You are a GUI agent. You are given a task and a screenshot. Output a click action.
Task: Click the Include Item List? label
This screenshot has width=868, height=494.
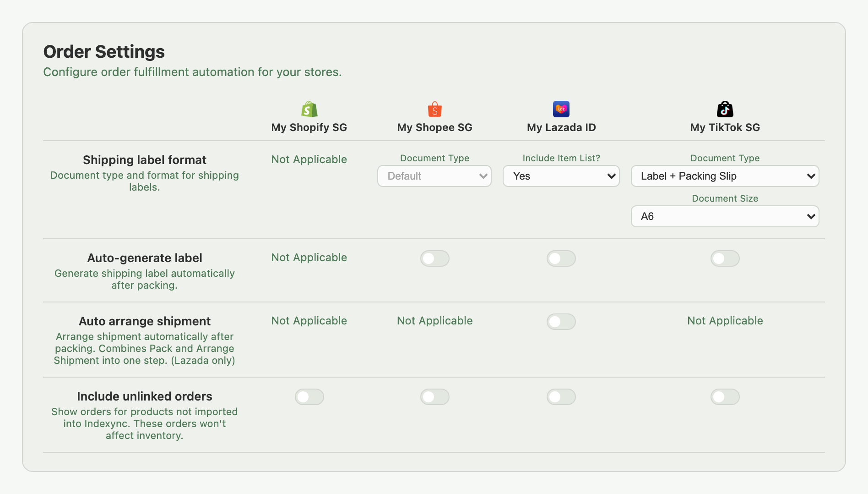click(x=561, y=158)
